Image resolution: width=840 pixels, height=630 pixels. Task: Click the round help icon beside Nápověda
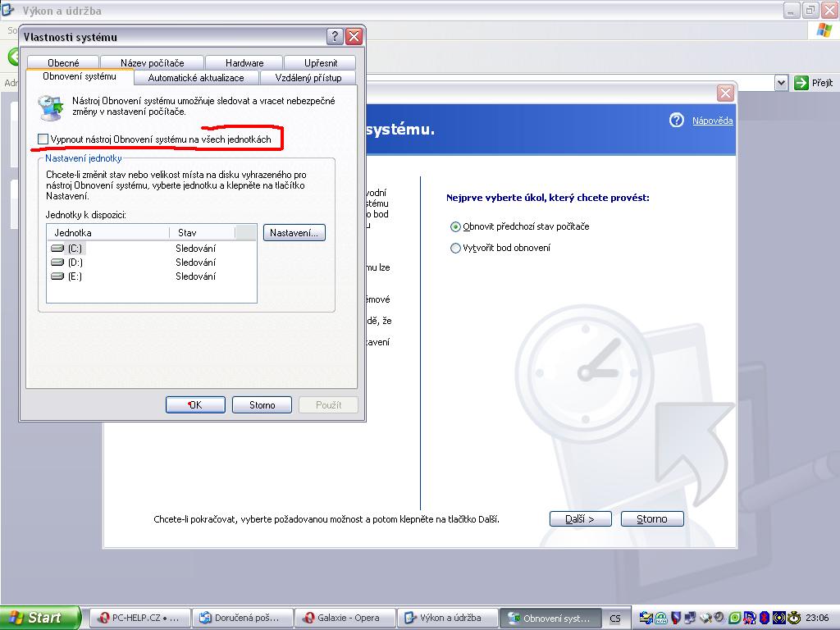(676, 120)
